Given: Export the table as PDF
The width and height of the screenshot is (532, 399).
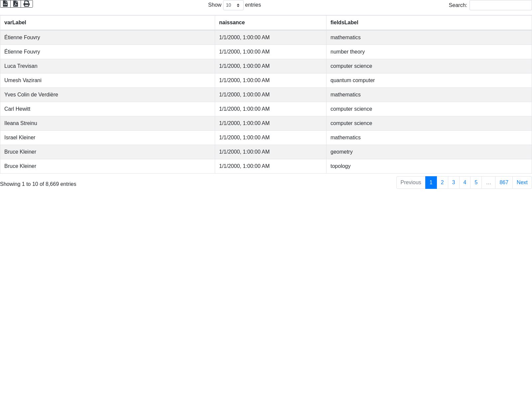Looking at the screenshot, I should click(x=16, y=4).
